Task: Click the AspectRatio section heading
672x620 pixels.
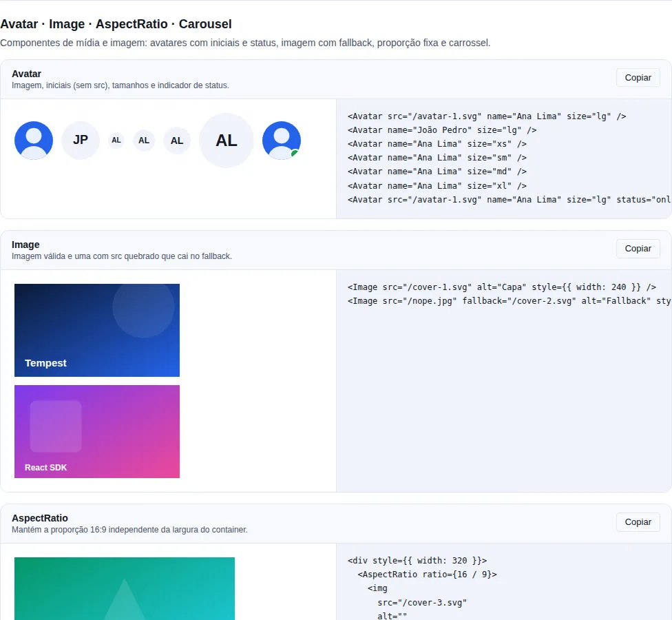Action: 40,518
